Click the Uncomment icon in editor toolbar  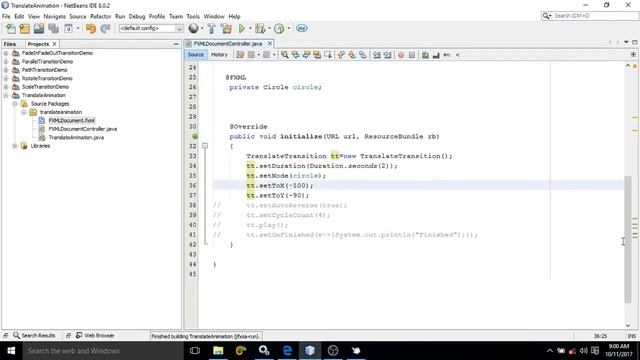pos(436,55)
